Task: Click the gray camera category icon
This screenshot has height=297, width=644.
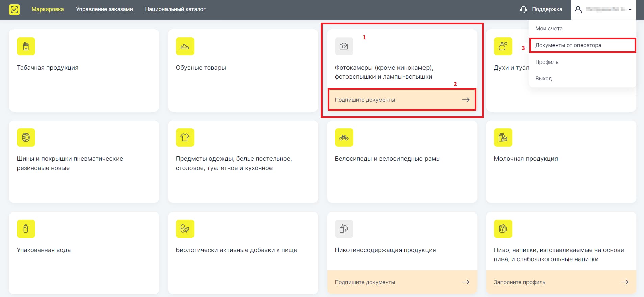Action: pyautogui.click(x=344, y=46)
